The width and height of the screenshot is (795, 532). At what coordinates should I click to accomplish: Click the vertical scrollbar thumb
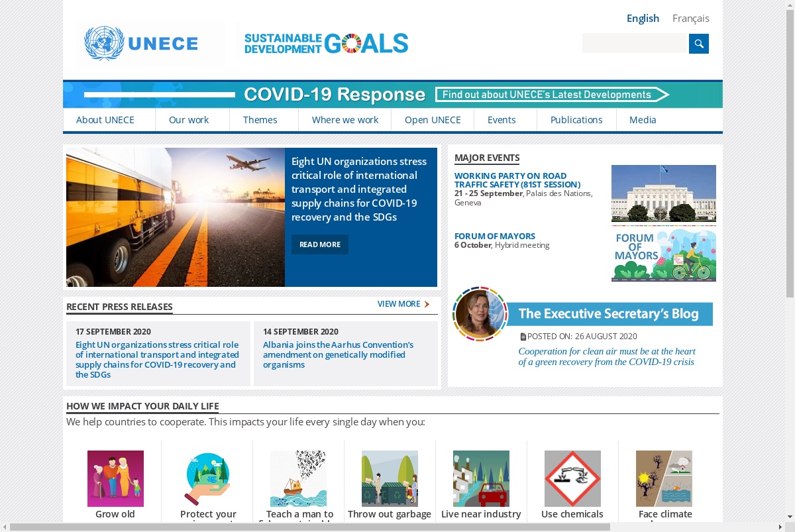790,154
